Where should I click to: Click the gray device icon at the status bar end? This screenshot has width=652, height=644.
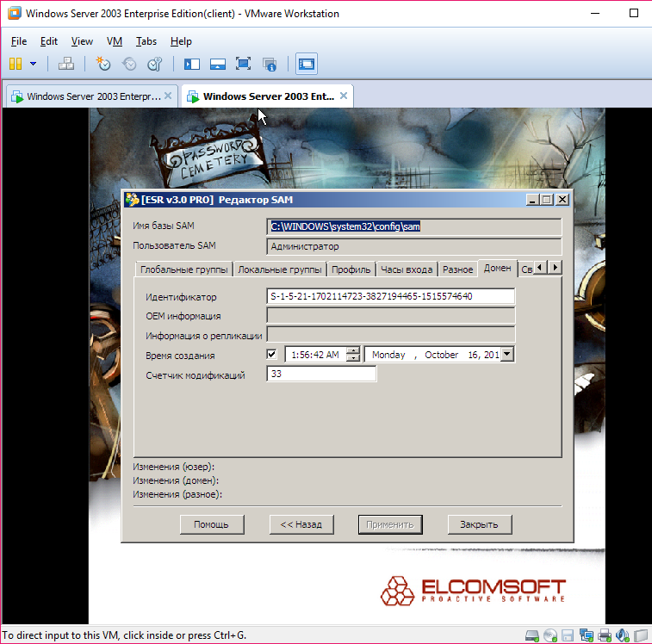tap(641, 635)
